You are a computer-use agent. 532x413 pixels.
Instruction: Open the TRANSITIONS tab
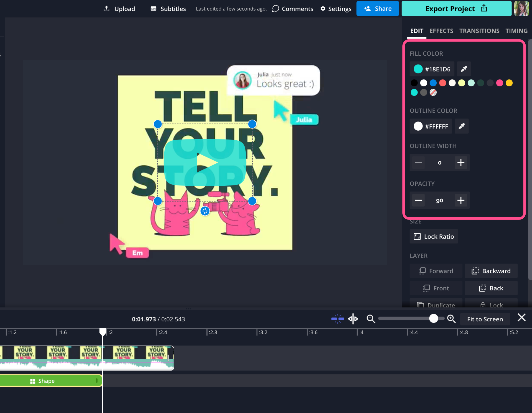(479, 31)
